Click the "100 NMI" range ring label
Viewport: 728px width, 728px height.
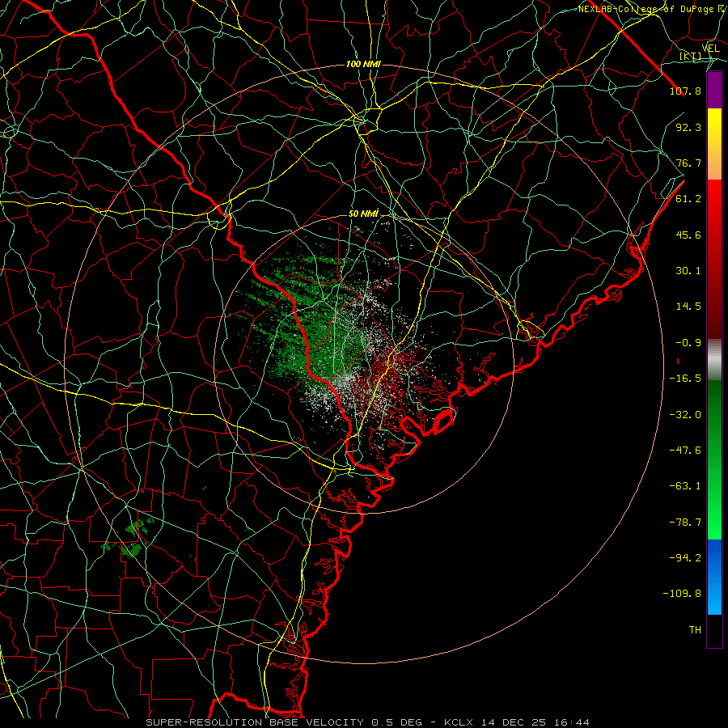click(363, 64)
